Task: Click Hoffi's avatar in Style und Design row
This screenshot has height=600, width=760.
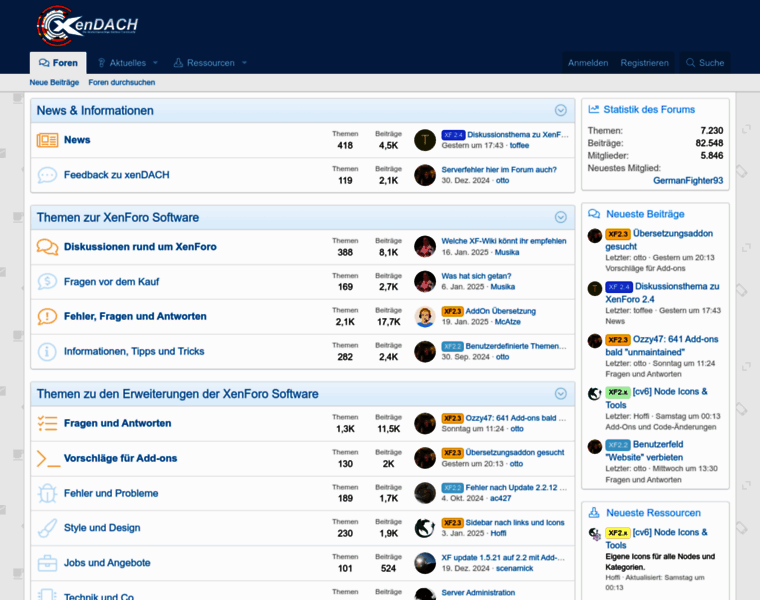Action: pos(425,528)
